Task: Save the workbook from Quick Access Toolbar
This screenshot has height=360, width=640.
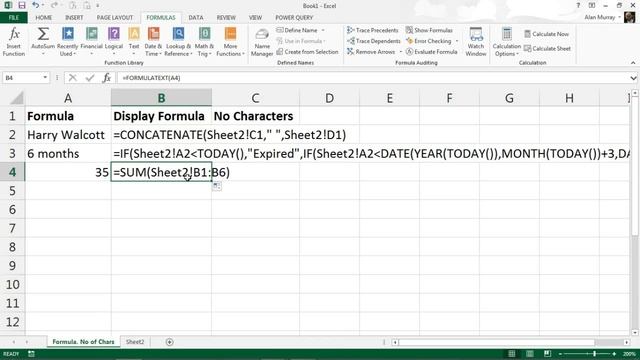Action: click(x=22, y=6)
